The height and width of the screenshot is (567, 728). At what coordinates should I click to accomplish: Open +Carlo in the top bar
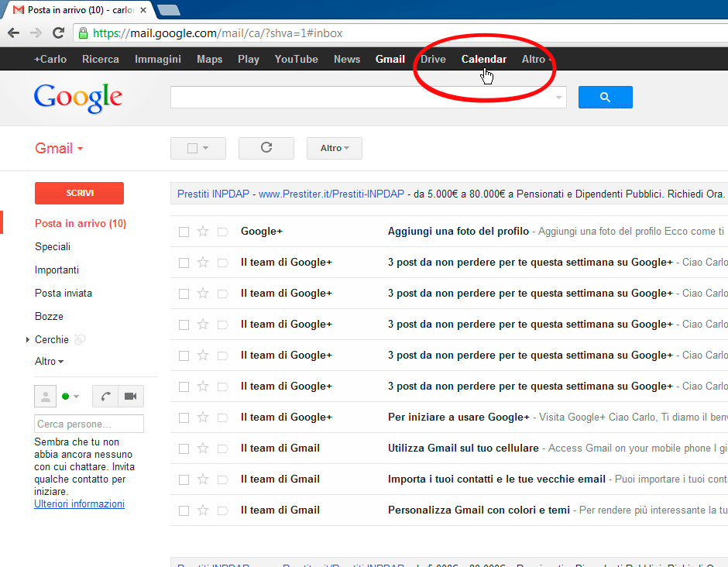tap(50, 60)
